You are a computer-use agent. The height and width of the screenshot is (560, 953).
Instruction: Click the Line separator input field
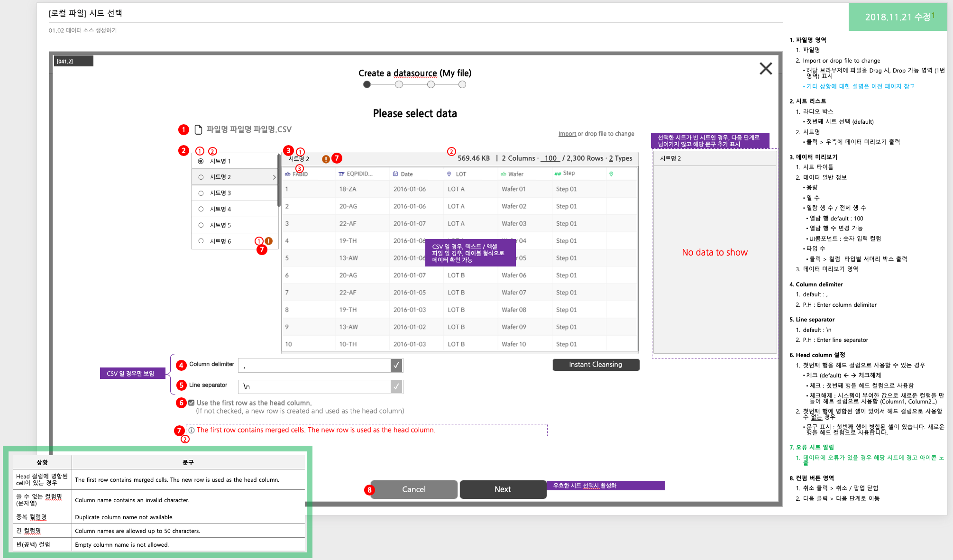pos(314,386)
